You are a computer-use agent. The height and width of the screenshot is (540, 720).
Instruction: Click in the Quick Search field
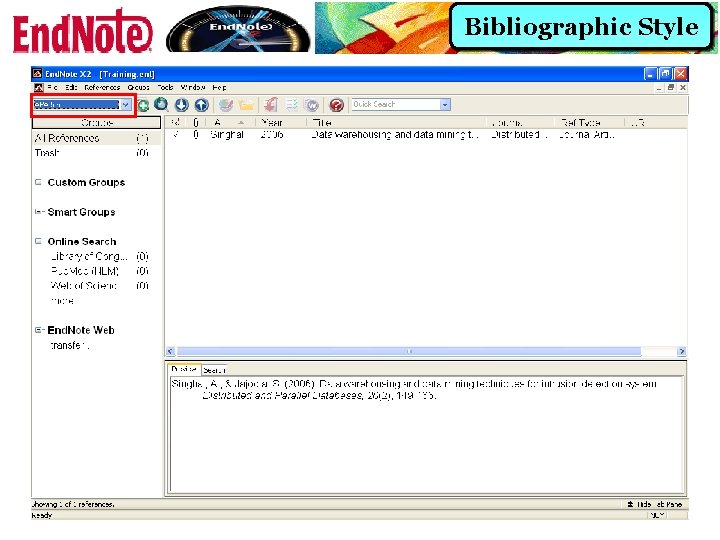(x=396, y=105)
